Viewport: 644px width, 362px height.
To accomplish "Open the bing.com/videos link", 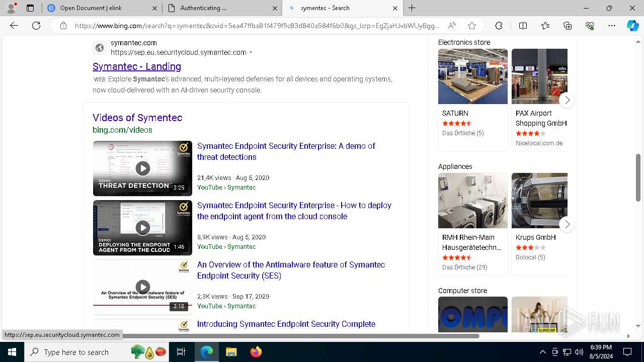I will 122,130.
